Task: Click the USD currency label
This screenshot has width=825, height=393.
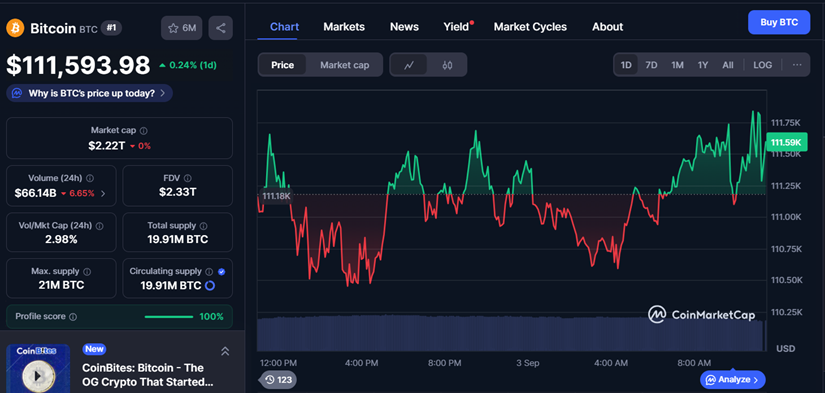Action: (x=786, y=349)
